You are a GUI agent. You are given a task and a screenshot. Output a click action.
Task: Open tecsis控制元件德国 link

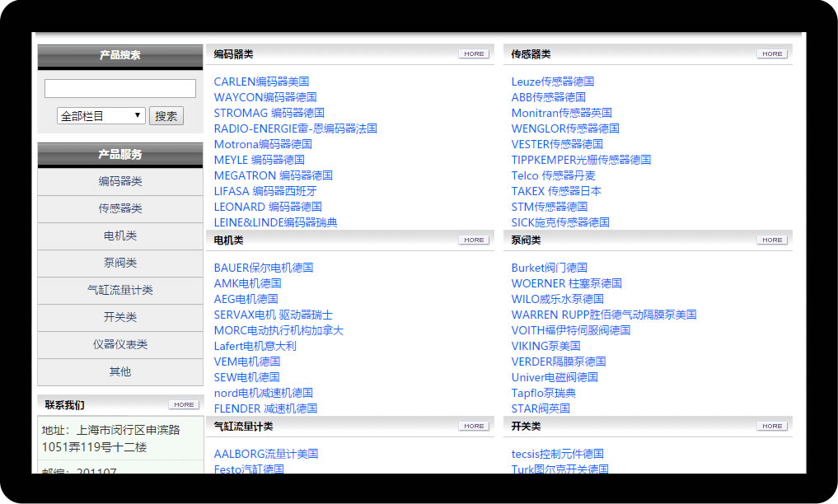point(557,455)
